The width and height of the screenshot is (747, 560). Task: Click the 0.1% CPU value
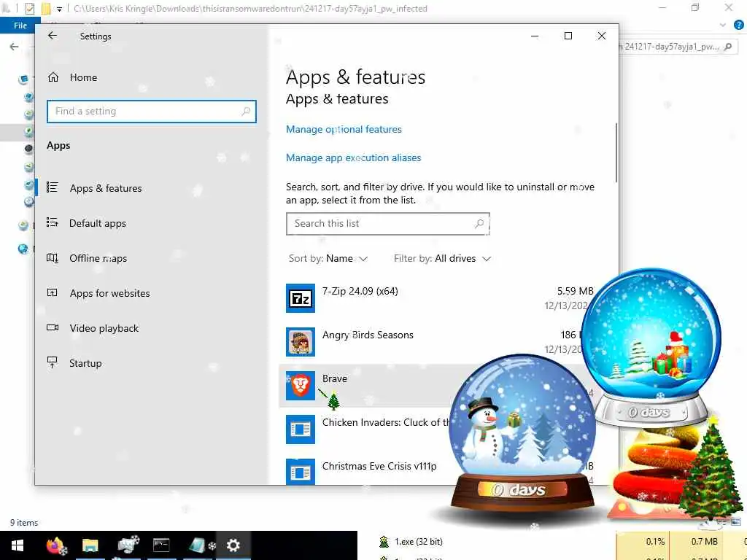[655, 542]
